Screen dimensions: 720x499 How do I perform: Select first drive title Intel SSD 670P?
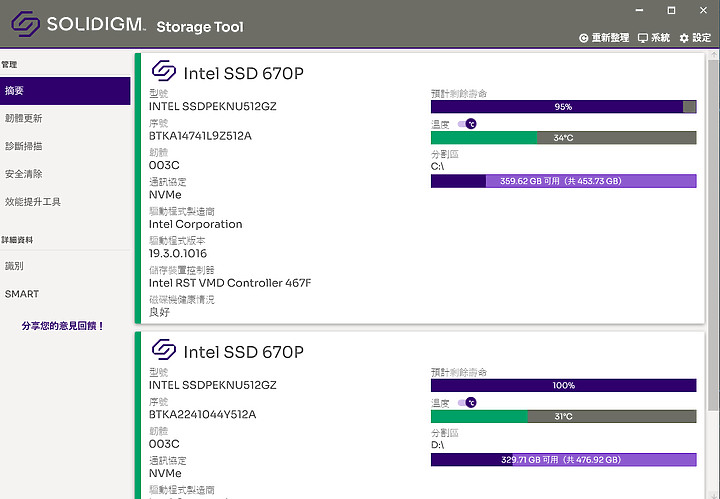pos(243,73)
